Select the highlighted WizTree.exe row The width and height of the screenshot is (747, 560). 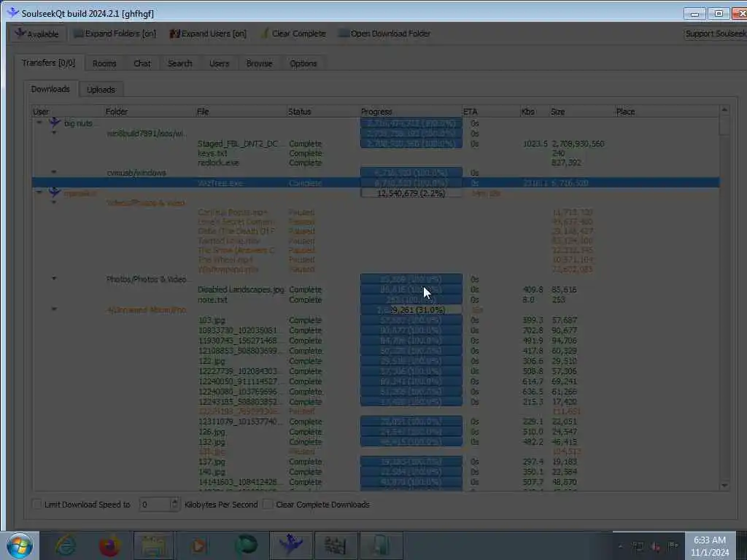[x=376, y=183]
